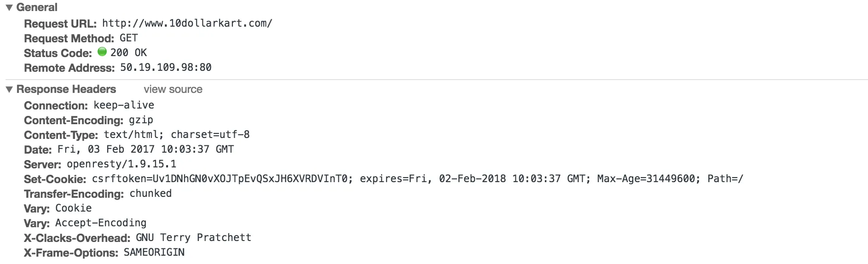
Task: Click the Request URL value 10dollarkart.com
Action: 187,23
